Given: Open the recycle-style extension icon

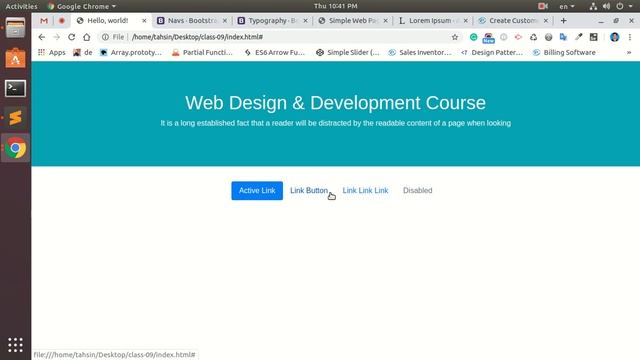Looking at the screenshot, I should tap(533, 37).
